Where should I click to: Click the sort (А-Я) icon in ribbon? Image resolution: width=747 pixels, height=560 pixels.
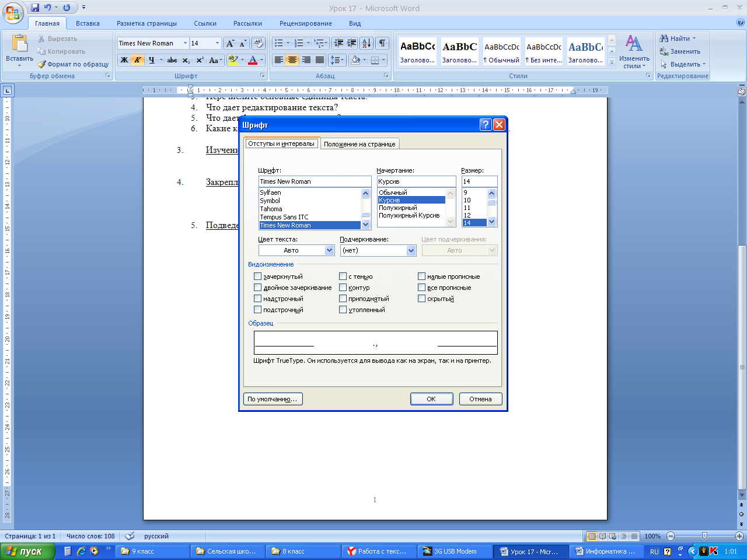click(x=366, y=43)
